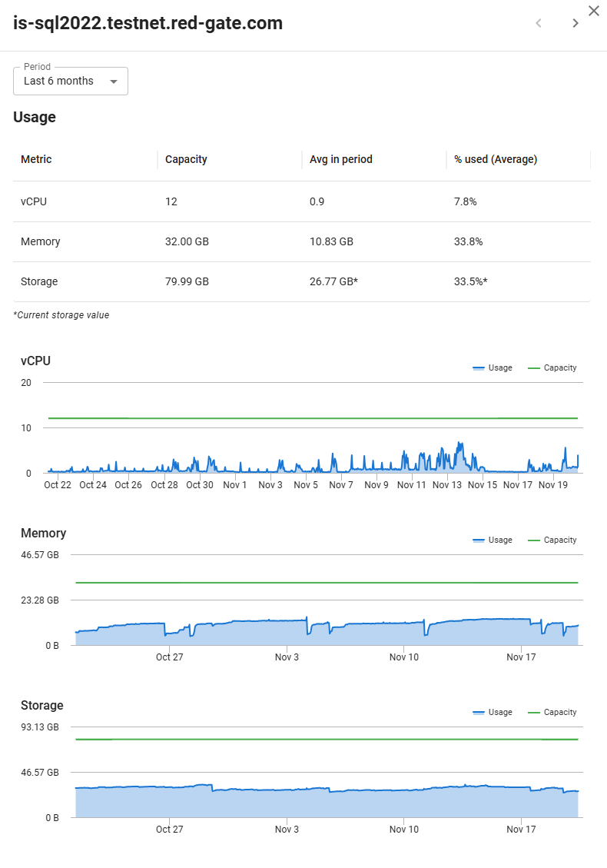607x868 pixels.
Task: Open the Period dropdown
Action: (70, 81)
